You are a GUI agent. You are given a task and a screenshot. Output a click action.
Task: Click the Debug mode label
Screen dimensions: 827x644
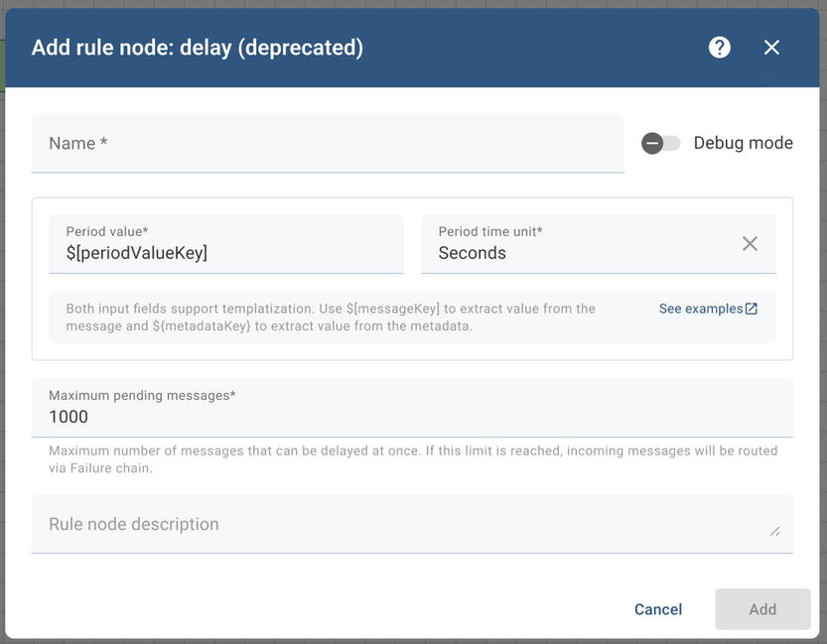[744, 143]
